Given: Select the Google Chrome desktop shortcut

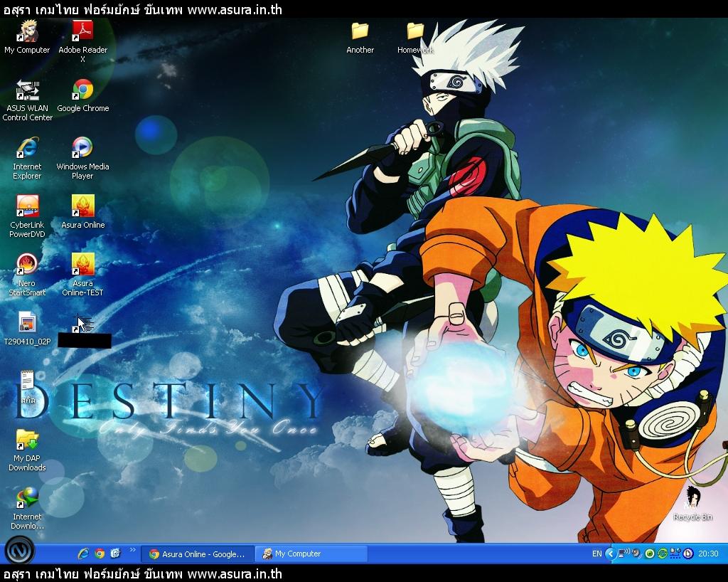Looking at the screenshot, I should tap(82, 95).
